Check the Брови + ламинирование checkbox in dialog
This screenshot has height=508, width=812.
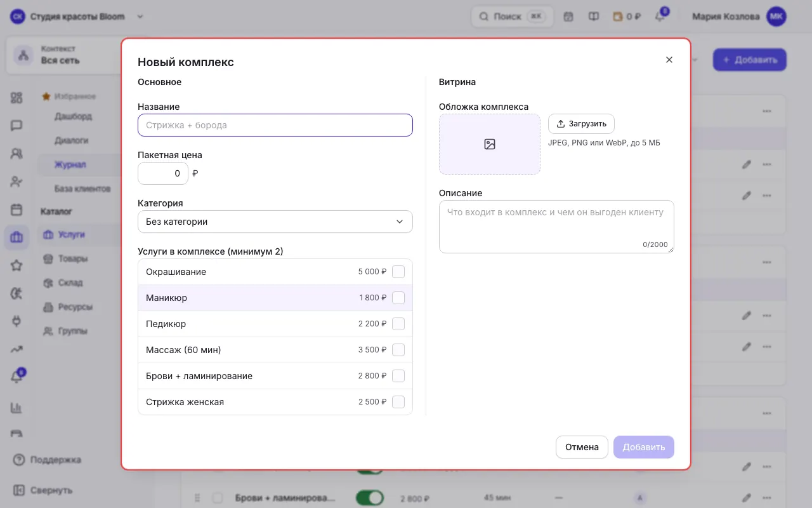(x=398, y=376)
